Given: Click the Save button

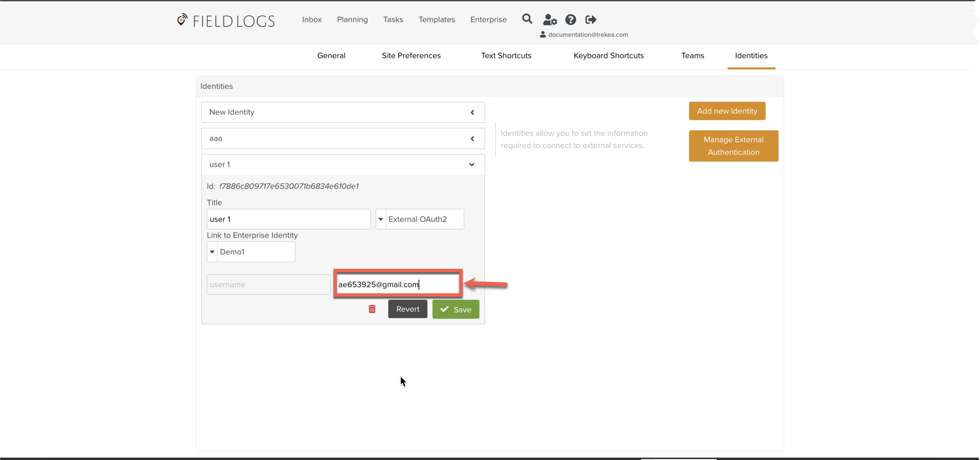Looking at the screenshot, I should point(456,309).
